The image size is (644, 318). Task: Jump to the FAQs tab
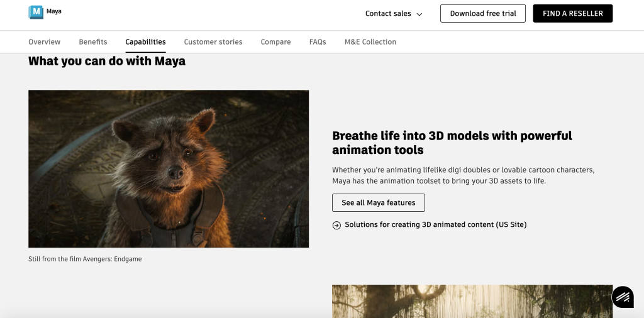pyautogui.click(x=318, y=42)
